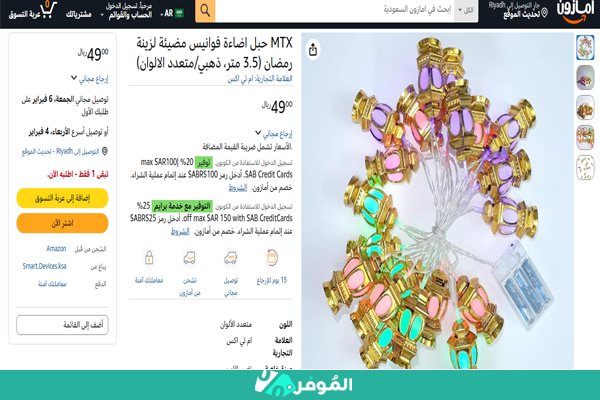Select the second product thumbnail
Image resolution: width=600 pixels, height=400 pixels.
tap(585, 77)
